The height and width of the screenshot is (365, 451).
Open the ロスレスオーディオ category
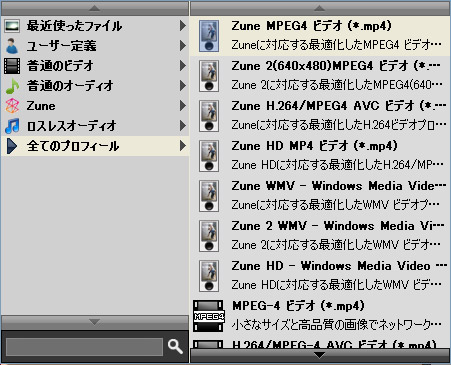point(95,126)
